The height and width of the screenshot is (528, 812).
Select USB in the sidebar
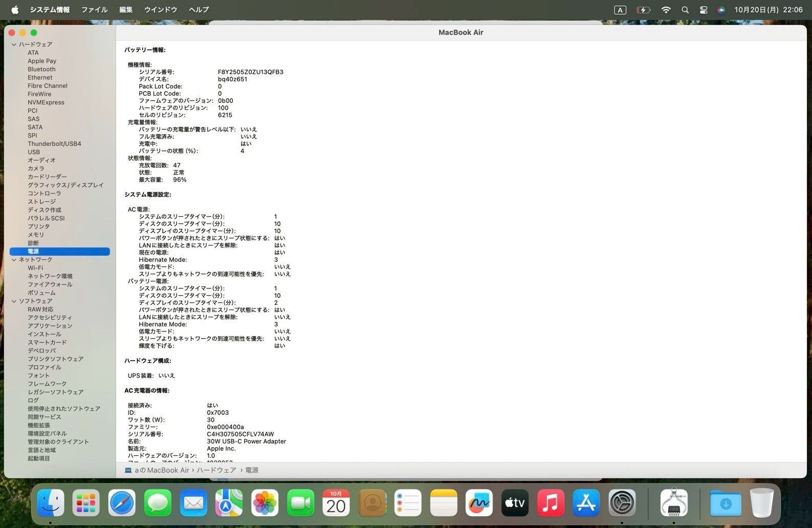pyautogui.click(x=34, y=152)
